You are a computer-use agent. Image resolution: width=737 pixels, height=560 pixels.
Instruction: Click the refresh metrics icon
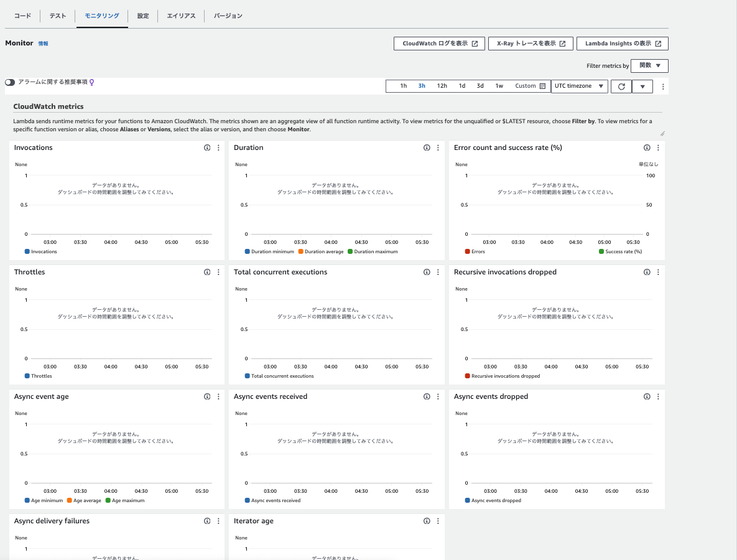(x=621, y=86)
